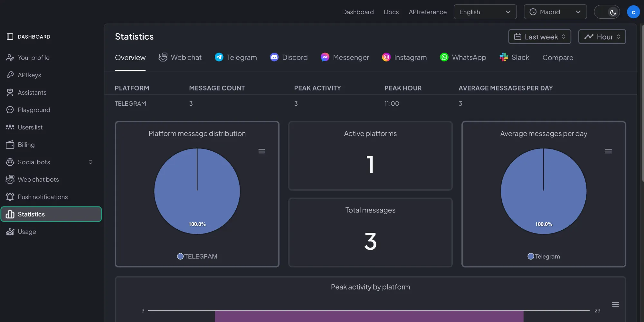This screenshot has width=644, height=322.
Task: Click the user avatar 'c' icon
Action: 633,12
